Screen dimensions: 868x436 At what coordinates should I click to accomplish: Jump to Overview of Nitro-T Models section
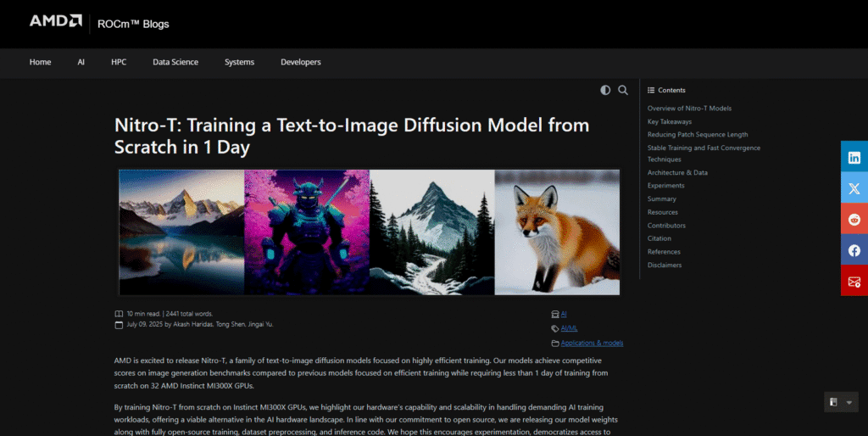click(x=689, y=108)
